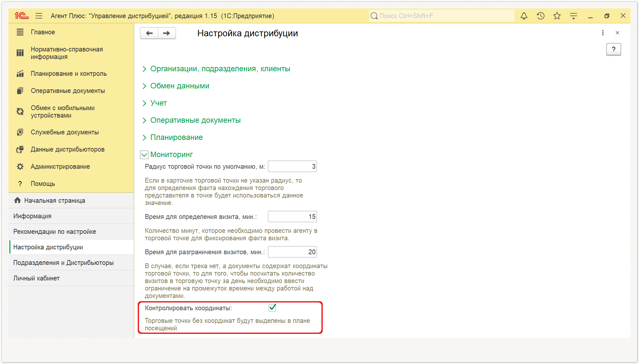
Task: Click Обмен данными heading link
Action: (x=180, y=86)
